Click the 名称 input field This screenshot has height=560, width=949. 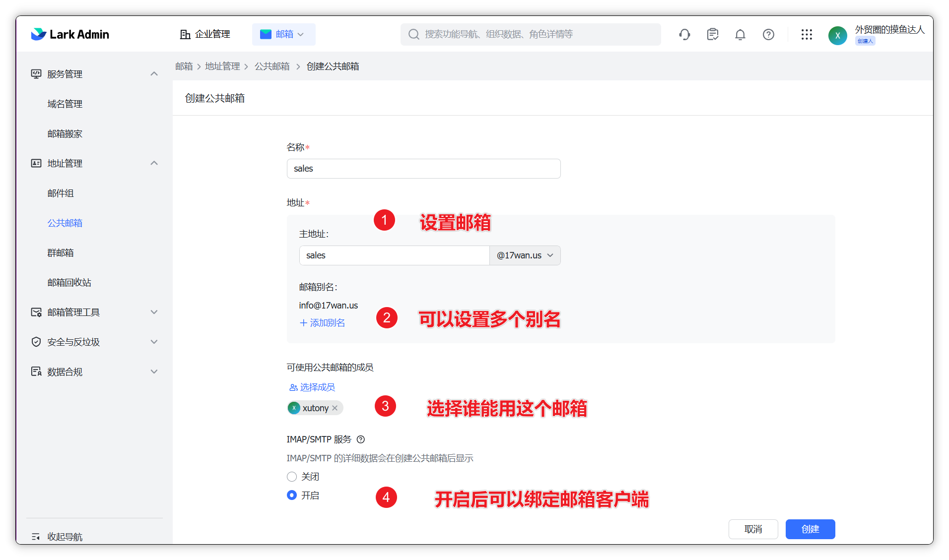click(x=423, y=169)
